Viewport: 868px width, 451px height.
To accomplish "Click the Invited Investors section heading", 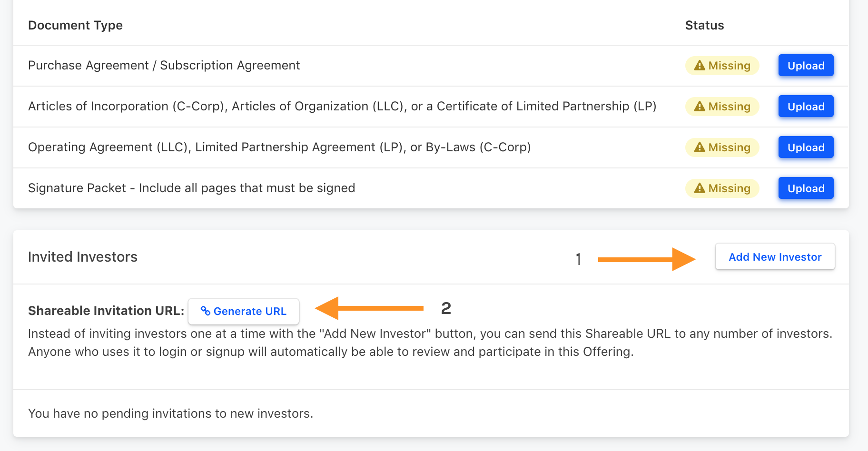I will (x=83, y=257).
